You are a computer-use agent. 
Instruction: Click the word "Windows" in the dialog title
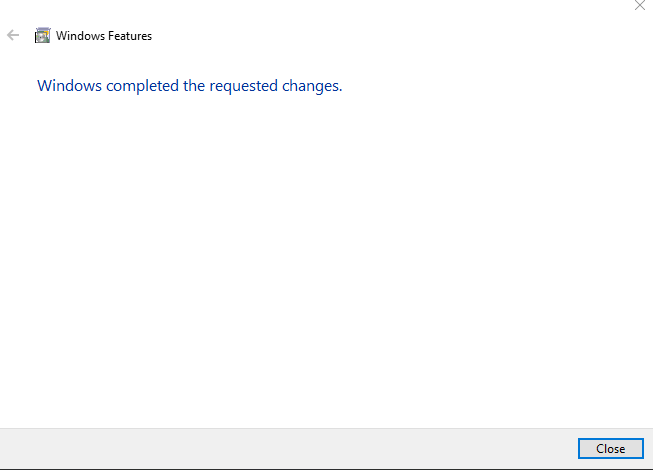coord(79,36)
